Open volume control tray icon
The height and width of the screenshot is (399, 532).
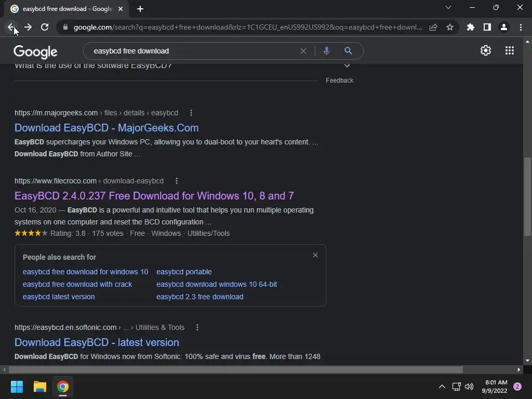coord(469,387)
